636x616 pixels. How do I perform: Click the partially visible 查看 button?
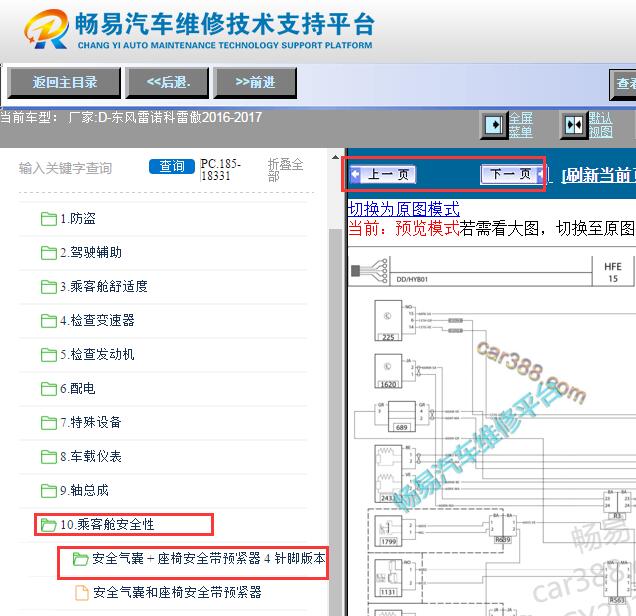[623, 84]
